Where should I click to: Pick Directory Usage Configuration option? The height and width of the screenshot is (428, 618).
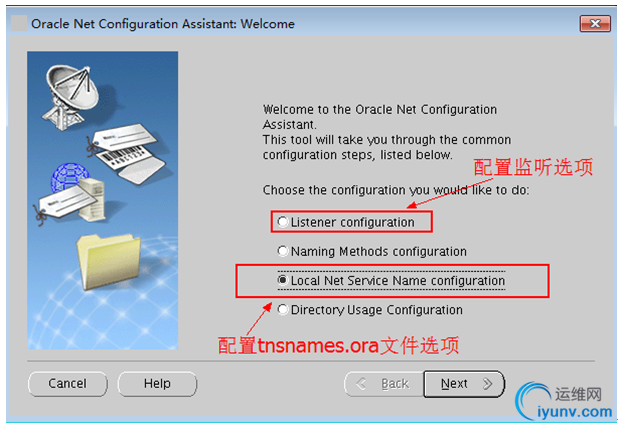283,310
